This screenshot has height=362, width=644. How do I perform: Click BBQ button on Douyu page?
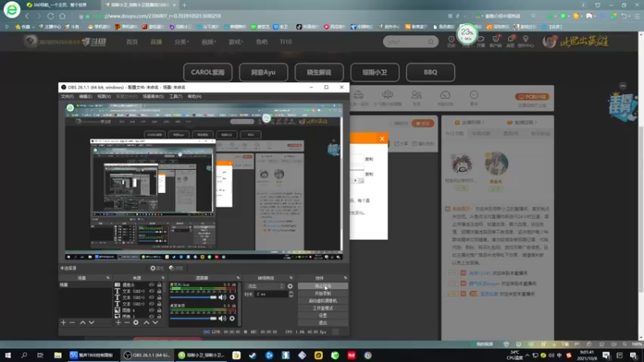430,72
